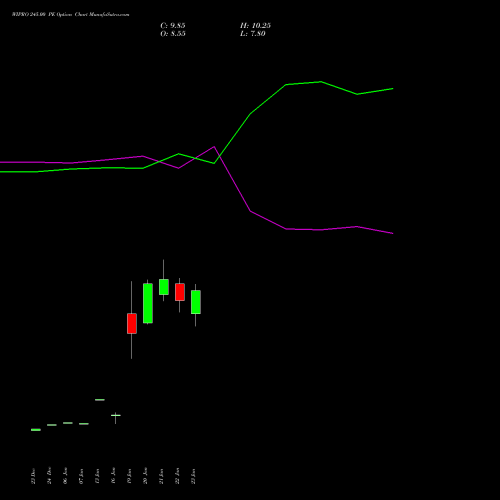This screenshot has height=500, width=500.
Task: Click the red candlestick for 22 Jan
Action: [180, 292]
